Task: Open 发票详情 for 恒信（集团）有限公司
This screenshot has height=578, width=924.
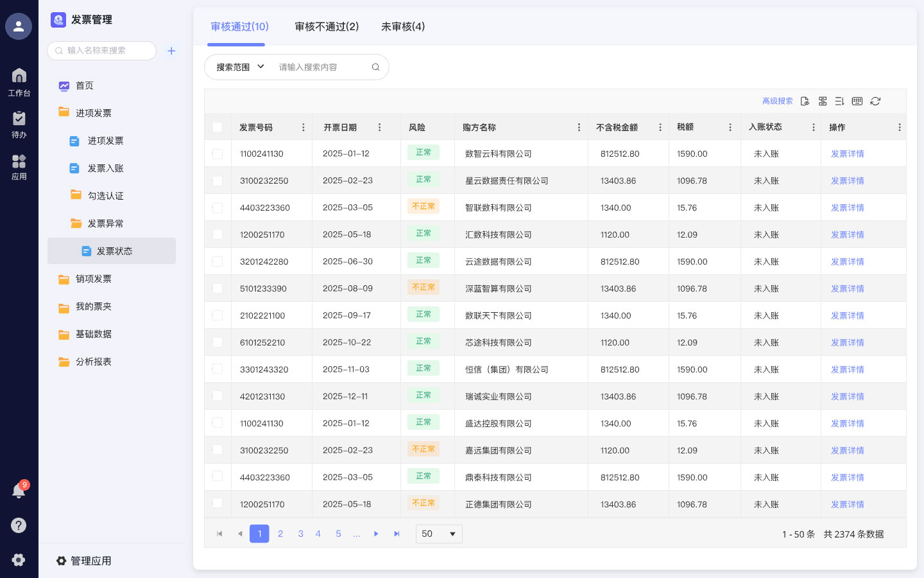Action: point(847,369)
